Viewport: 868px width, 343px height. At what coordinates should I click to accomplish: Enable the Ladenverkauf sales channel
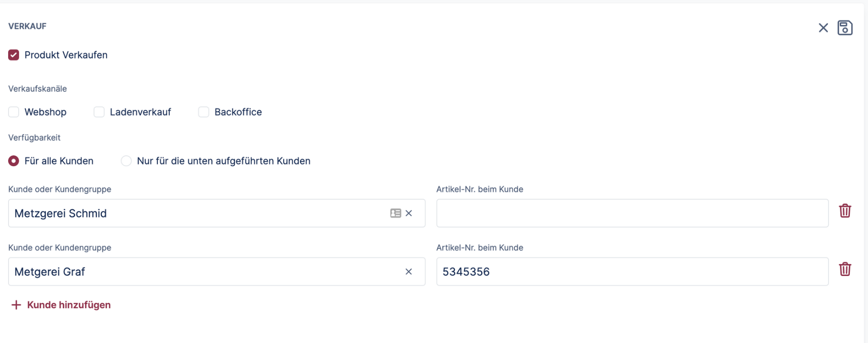point(99,112)
